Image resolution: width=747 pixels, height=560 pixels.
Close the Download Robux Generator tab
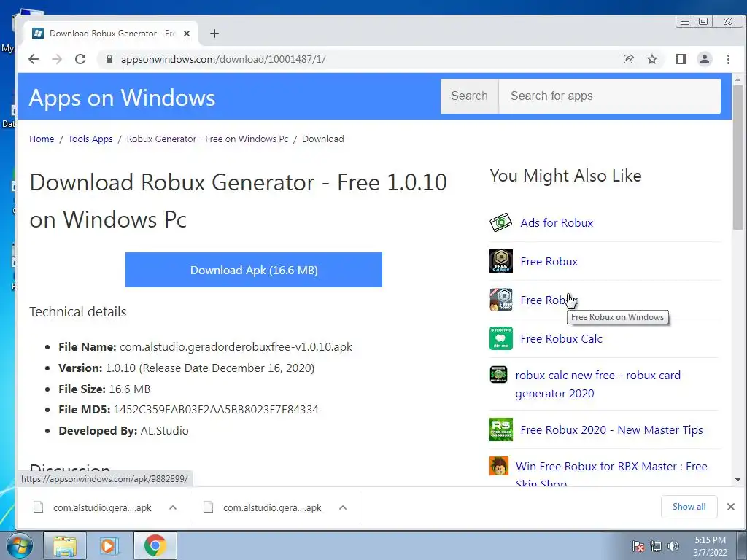pyautogui.click(x=187, y=34)
